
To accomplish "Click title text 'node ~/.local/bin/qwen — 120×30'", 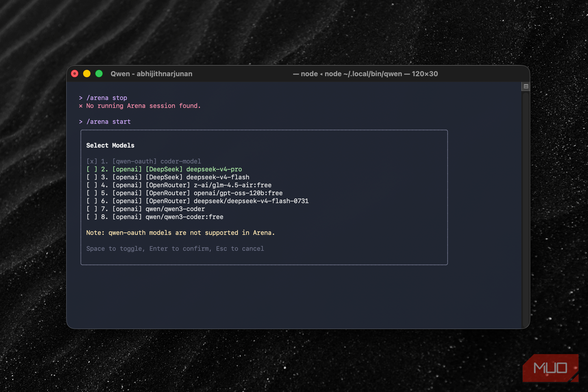I will pyautogui.click(x=381, y=74).
